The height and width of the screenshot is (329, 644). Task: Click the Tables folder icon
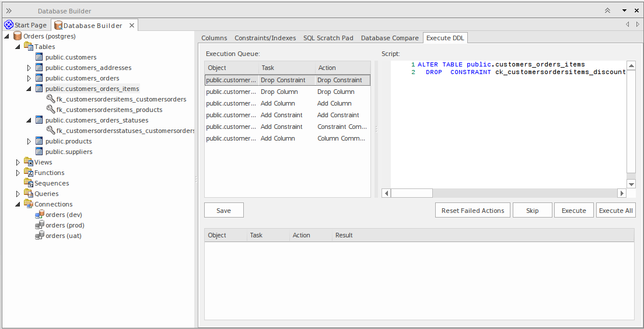pyautogui.click(x=29, y=47)
